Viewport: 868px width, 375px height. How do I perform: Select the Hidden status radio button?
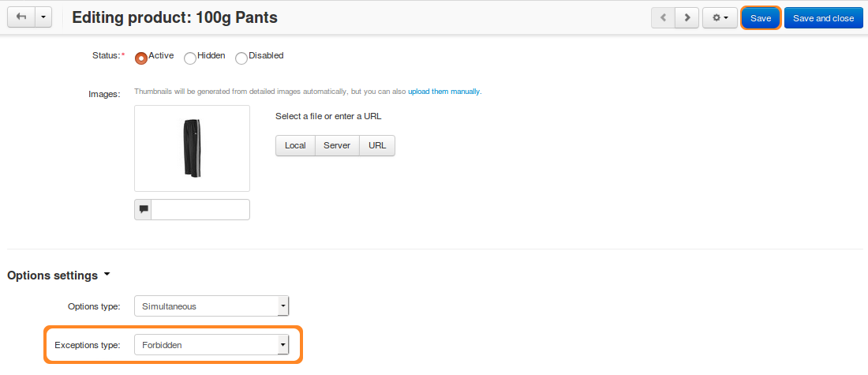(x=190, y=58)
